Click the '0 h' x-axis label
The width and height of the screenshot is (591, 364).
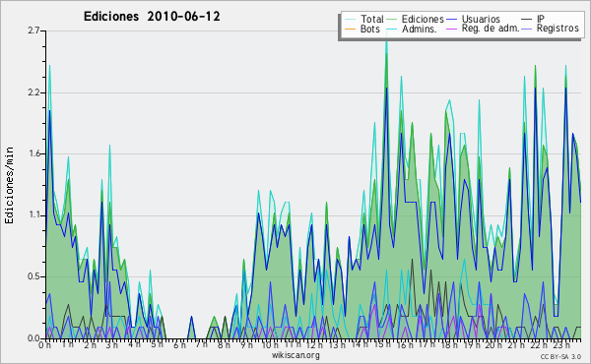(x=45, y=345)
